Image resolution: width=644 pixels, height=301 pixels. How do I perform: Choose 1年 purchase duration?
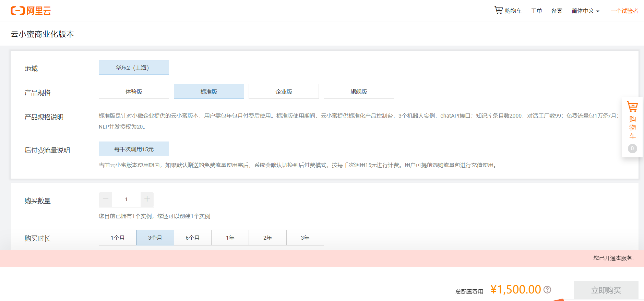[x=230, y=238]
